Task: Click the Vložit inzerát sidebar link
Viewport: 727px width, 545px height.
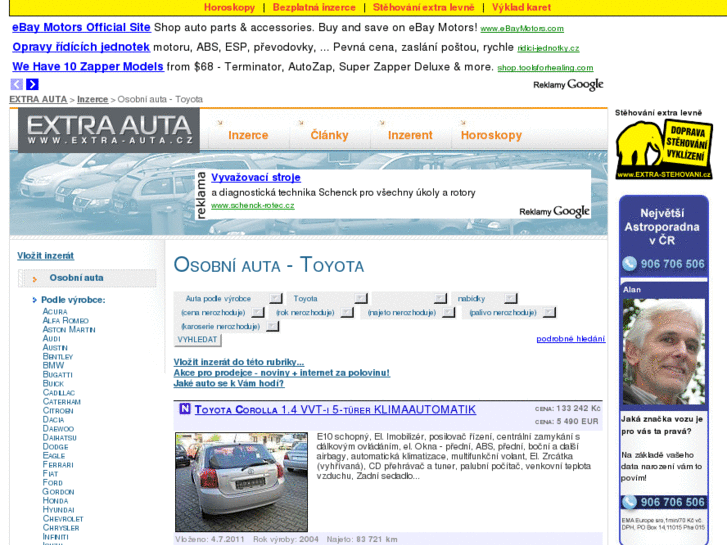Action: coord(45,256)
